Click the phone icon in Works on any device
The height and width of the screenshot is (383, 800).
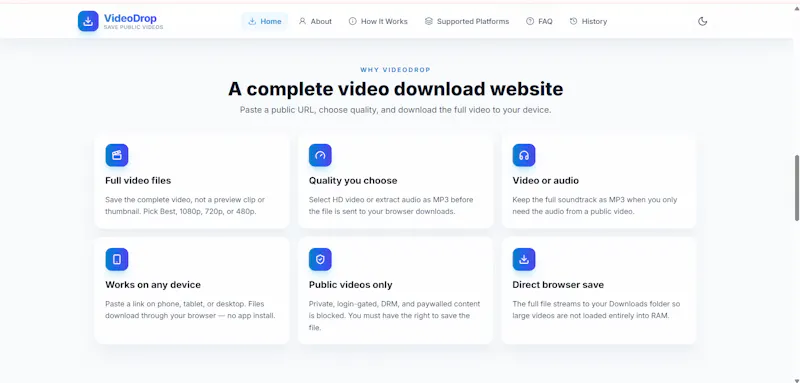point(117,259)
